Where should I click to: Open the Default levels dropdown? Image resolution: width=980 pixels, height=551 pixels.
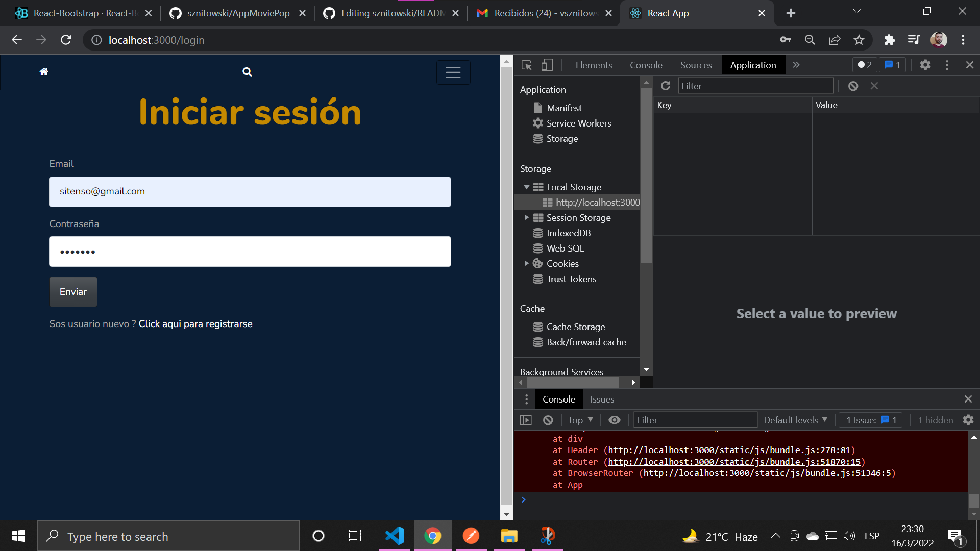pos(795,420)
